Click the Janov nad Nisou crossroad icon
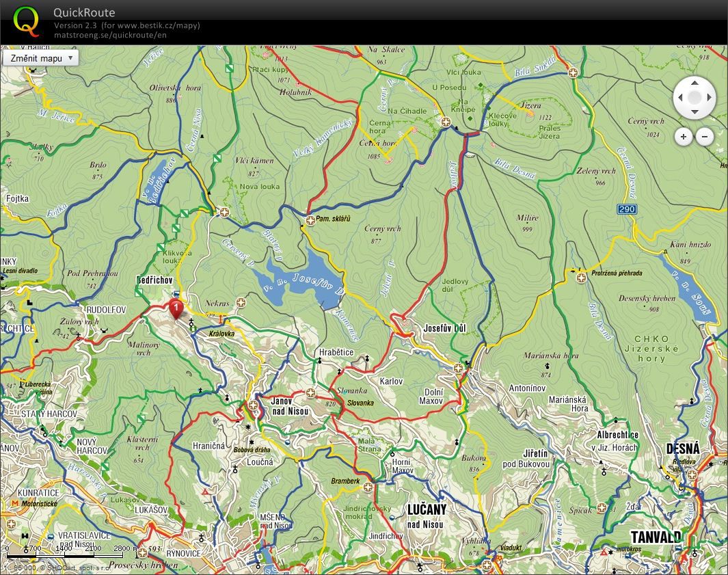This screenshot has height=575, width=728. [x=253, y=405]
